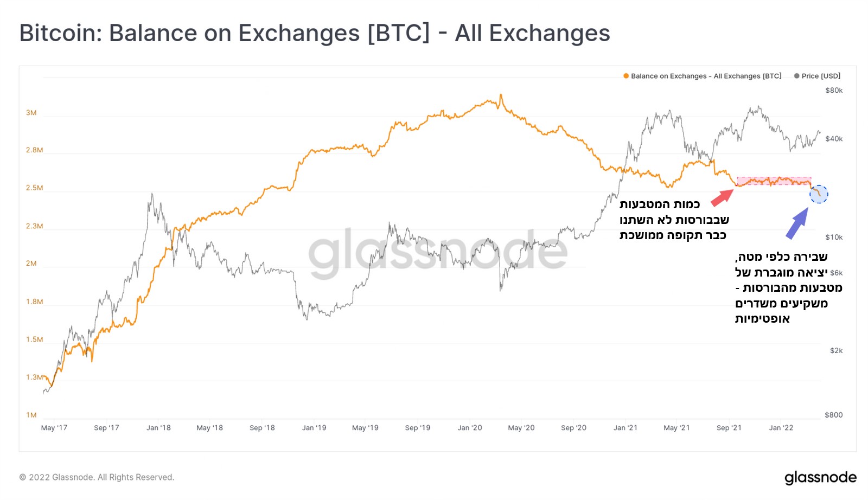This screenshot has width=868, height=500.
Task: Click the gray Price [USD] legend dot
Action: point(796,76)
